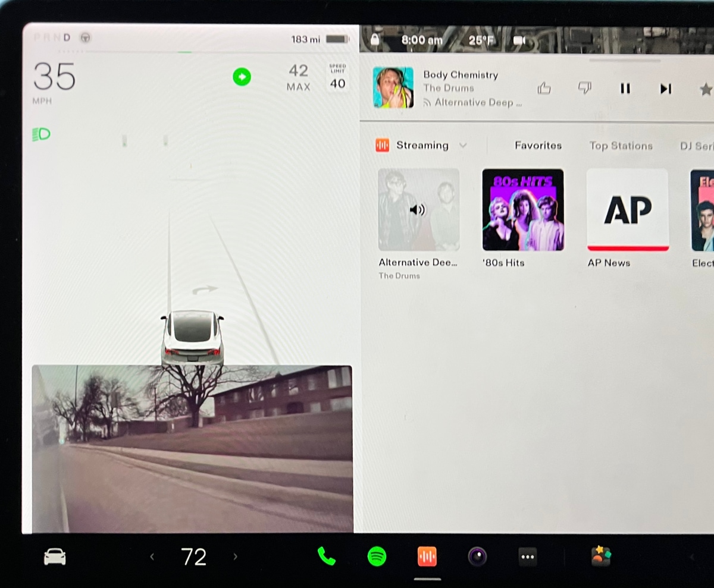The width and height of the screenshot is (714, 588).
Task: Tap the 25°F outside temperature
Action: [481, 40]
